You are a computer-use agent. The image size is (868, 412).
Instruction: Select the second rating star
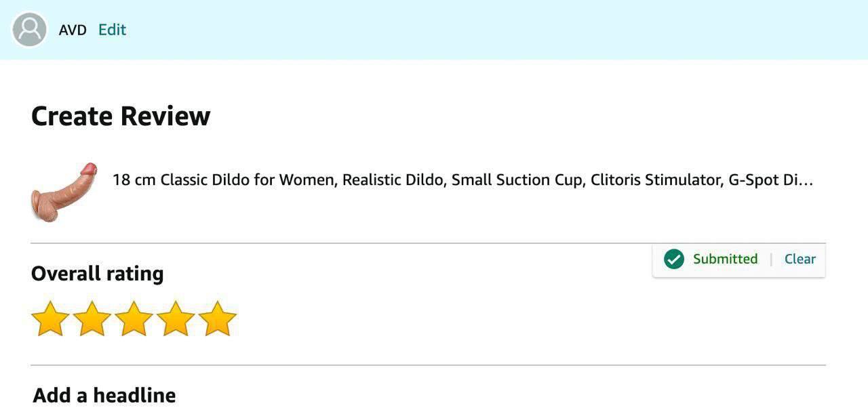92,319
